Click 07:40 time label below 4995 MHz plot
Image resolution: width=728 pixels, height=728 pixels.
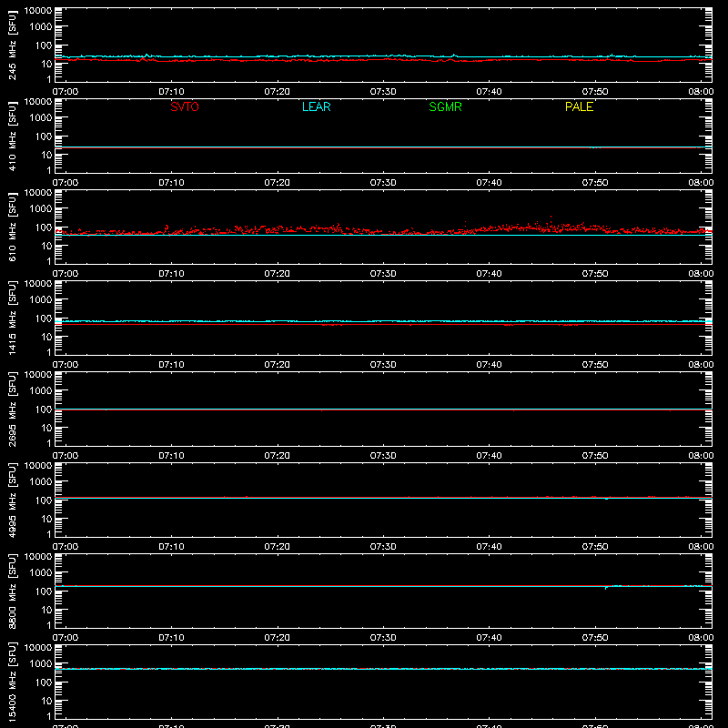coord(489,547)
